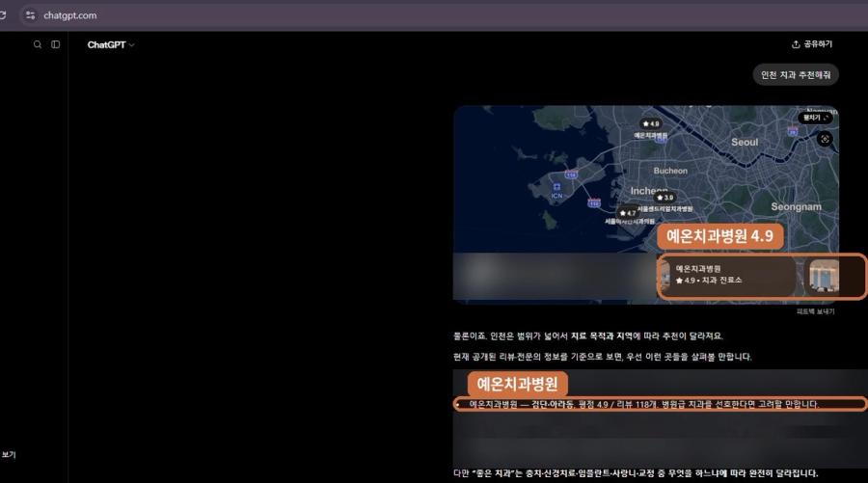Click the 공유하기 share button
This screenshot has height=483, width=868.
tap(811, 44)
